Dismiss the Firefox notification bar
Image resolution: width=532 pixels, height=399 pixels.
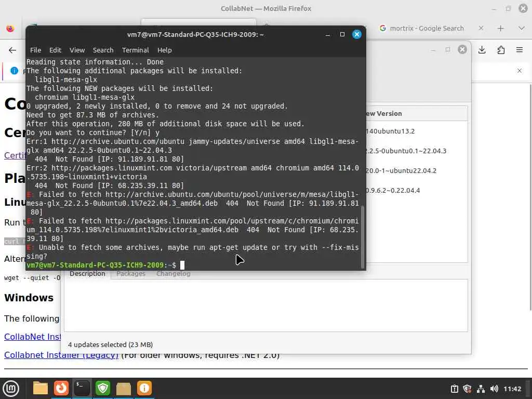pyautogui.click(x=520, y=71)
